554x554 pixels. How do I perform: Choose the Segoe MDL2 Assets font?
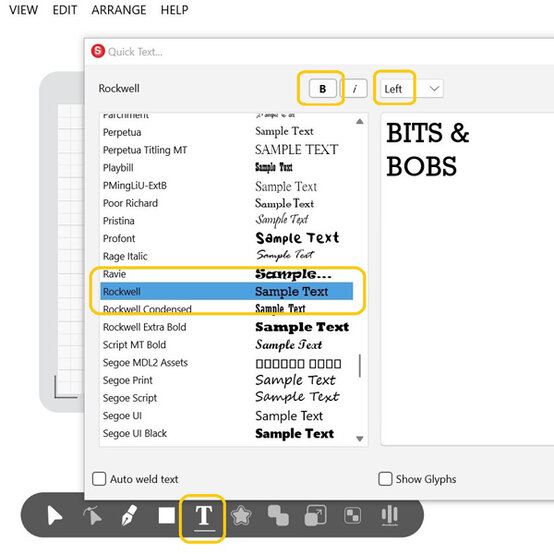coord(226,363)
